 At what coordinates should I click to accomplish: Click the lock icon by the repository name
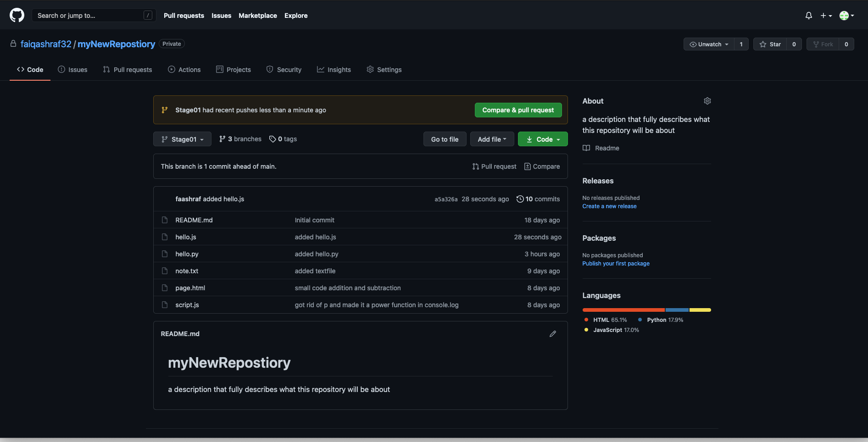coord(13,44)
